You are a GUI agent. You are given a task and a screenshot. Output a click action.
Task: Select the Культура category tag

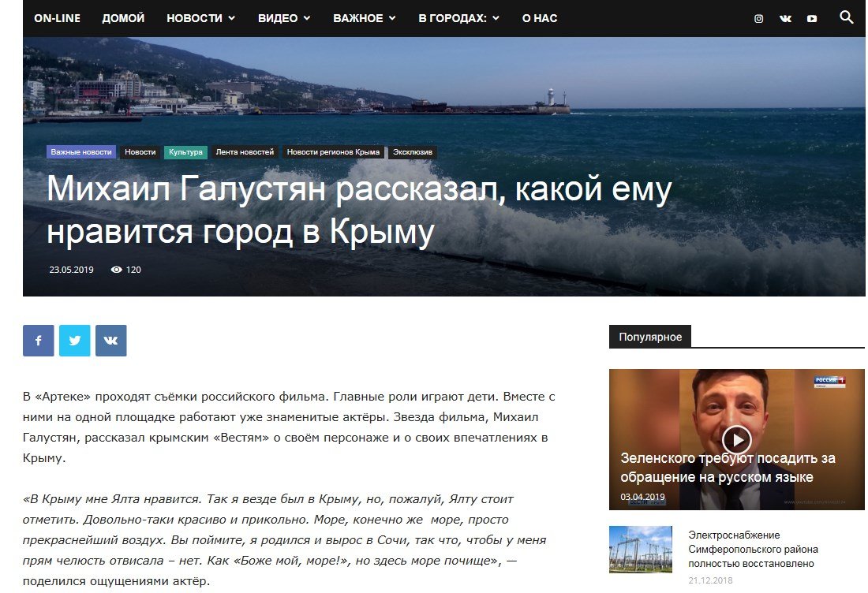pos(185,152)
